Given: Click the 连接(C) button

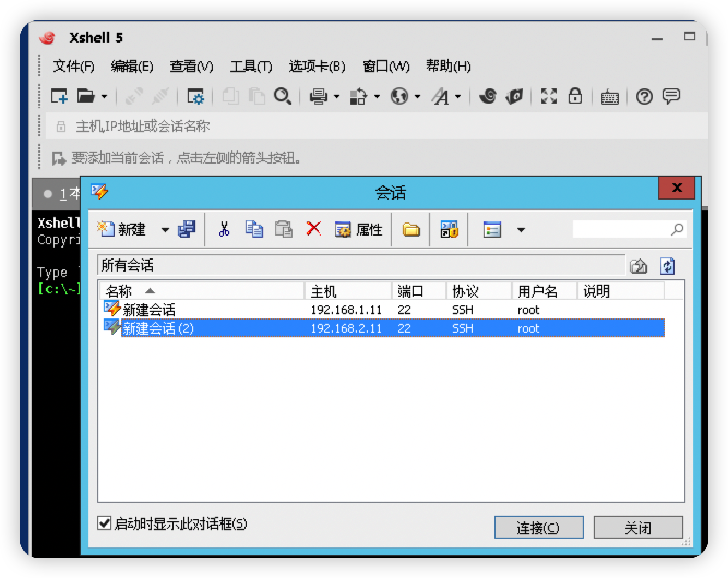Looking at the screenshot, I should pos(539,527).
